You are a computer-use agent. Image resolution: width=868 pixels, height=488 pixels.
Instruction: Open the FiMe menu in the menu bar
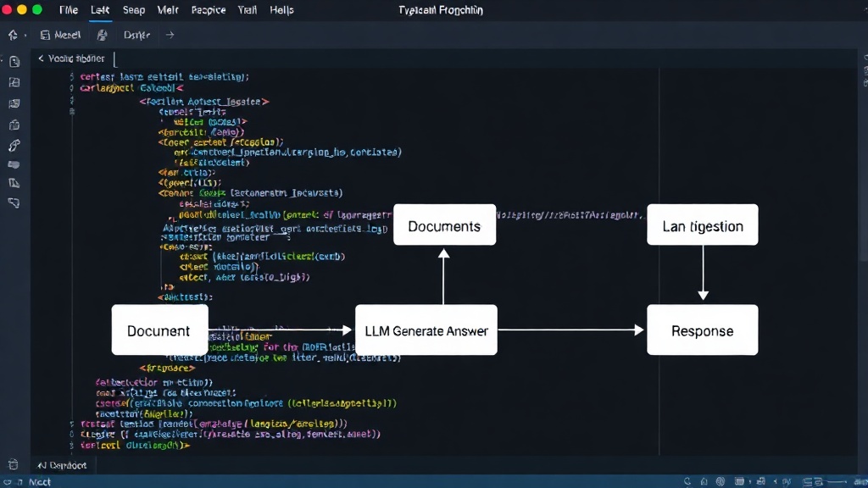point(69,10)
